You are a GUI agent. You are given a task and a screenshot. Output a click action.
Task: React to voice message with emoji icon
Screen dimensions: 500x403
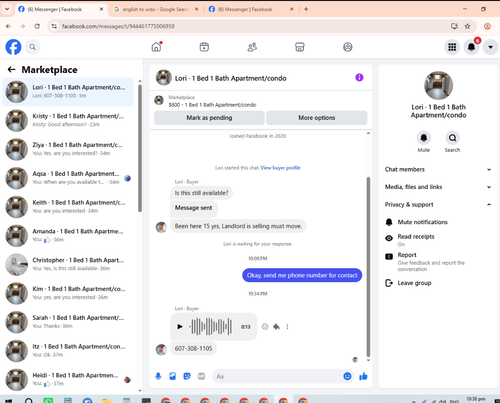[265, 327]
